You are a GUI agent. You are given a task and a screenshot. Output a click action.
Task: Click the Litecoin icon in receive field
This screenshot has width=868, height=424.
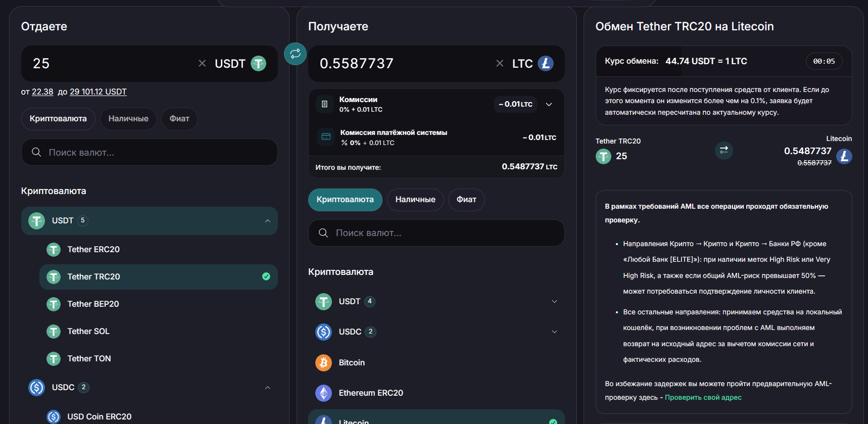tap(546, 63)
